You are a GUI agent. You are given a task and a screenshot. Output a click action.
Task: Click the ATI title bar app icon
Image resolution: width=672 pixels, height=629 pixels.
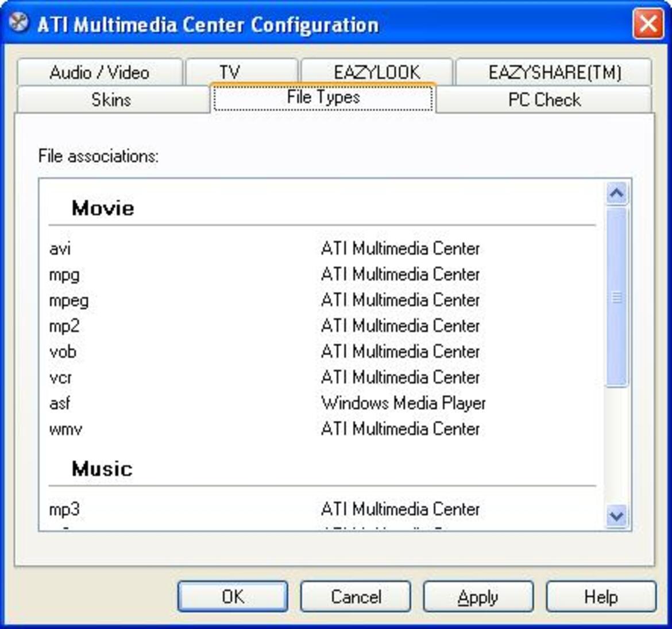tap(18, 23)
